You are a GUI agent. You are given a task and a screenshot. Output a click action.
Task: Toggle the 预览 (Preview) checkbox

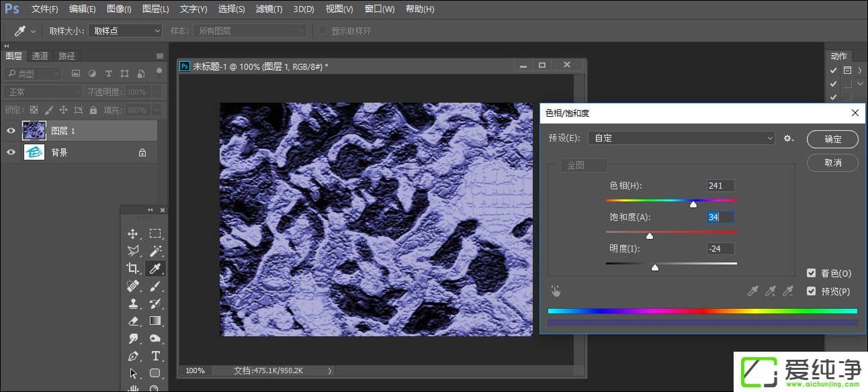[812, 291]
